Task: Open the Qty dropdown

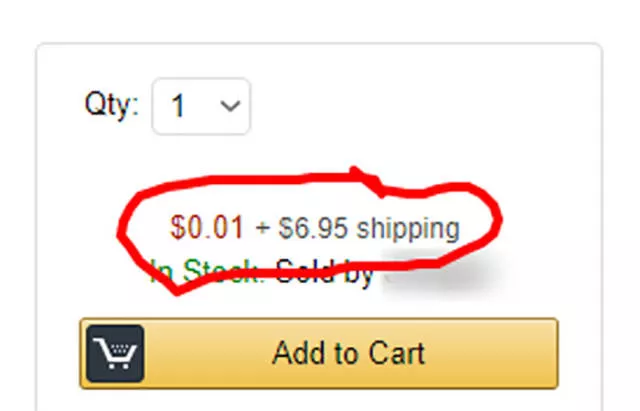Action: tap(201, 106)
